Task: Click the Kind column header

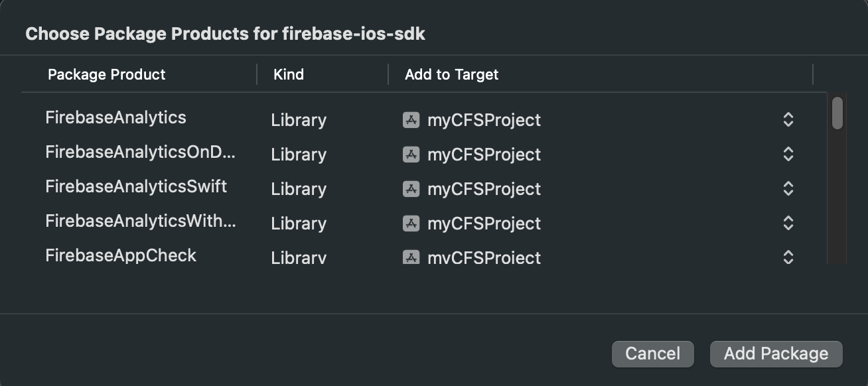Action: coord(289,74)
